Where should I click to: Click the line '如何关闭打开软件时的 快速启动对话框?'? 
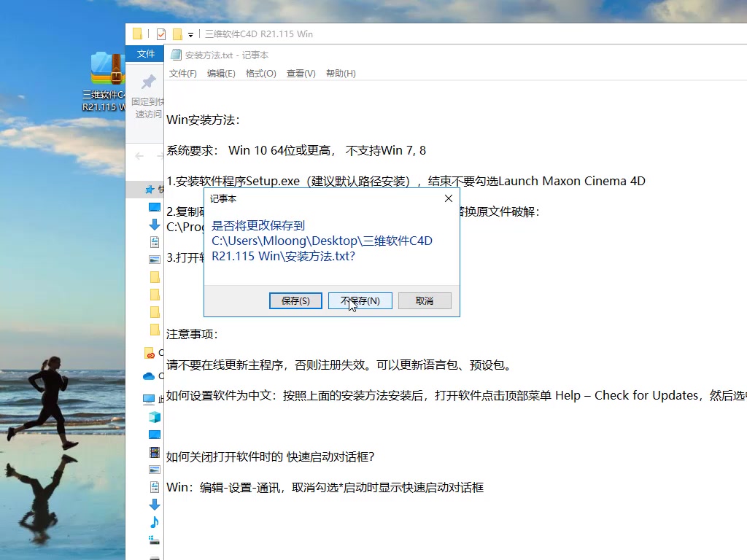(x=270, y=457)
